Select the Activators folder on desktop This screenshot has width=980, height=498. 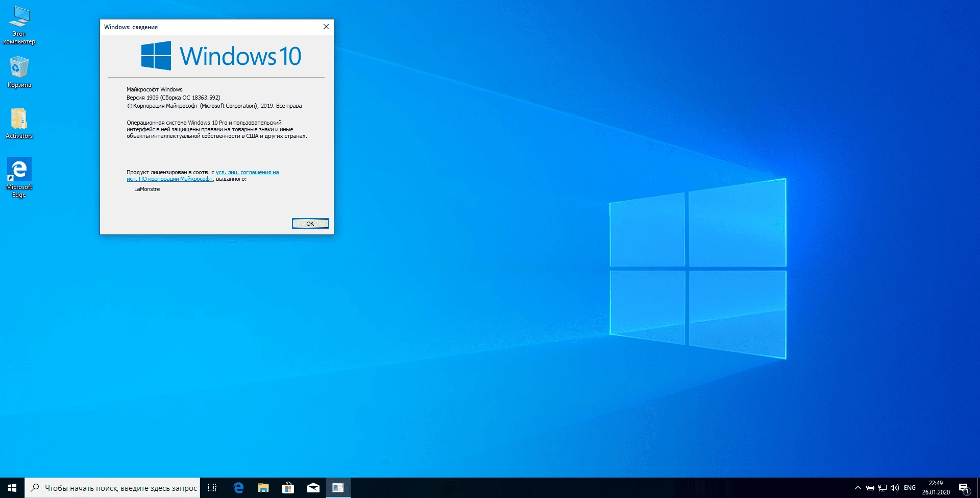click(19, 123)
